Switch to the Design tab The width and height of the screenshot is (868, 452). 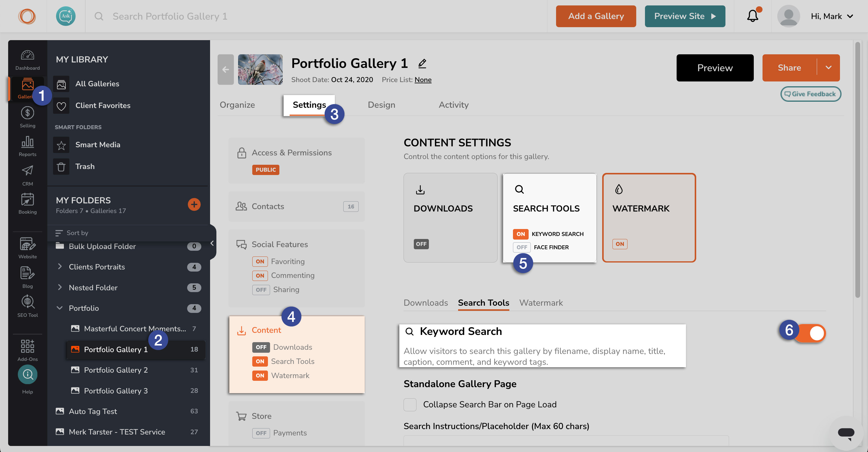tap(381, 105)
